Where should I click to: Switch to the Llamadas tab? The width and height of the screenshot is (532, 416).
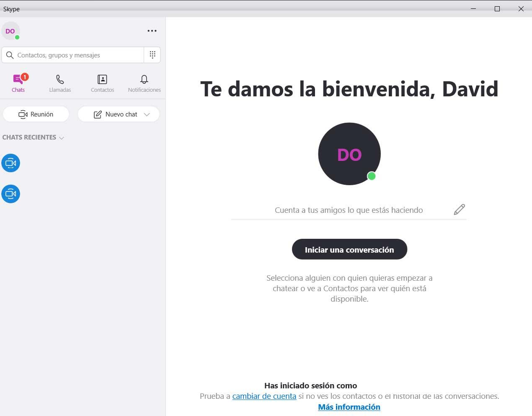click(60, 83)
